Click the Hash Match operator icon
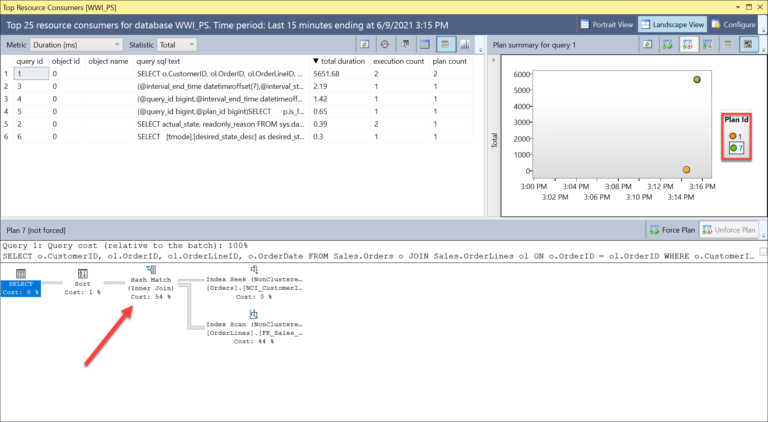 coord(150,270)
